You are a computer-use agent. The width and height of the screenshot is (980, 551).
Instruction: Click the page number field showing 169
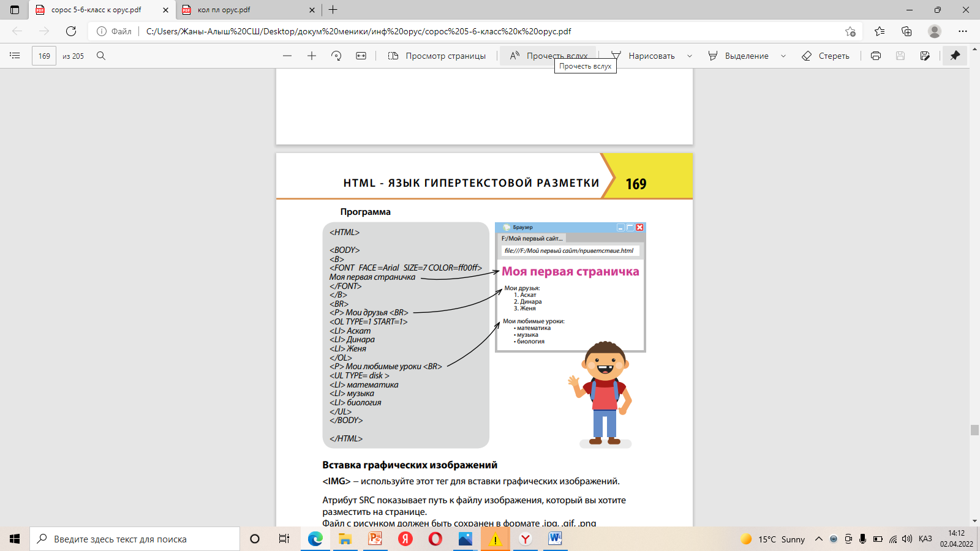[44, 56]
